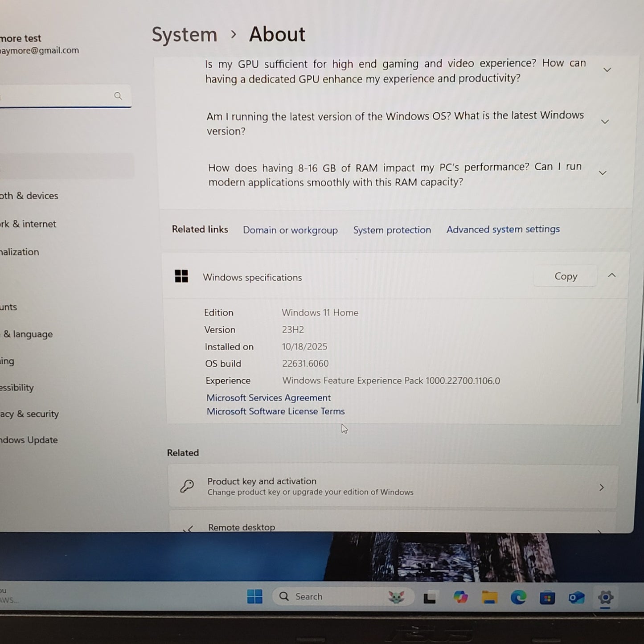
Task: Launch Microsoft Edge from the taskbar
Action: point(518,597)
